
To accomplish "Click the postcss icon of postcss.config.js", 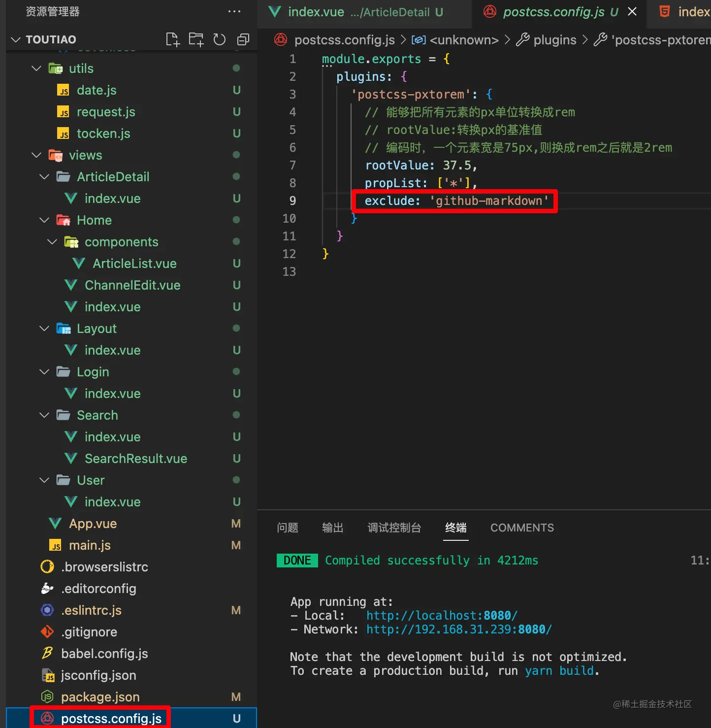I will [47, 719].
